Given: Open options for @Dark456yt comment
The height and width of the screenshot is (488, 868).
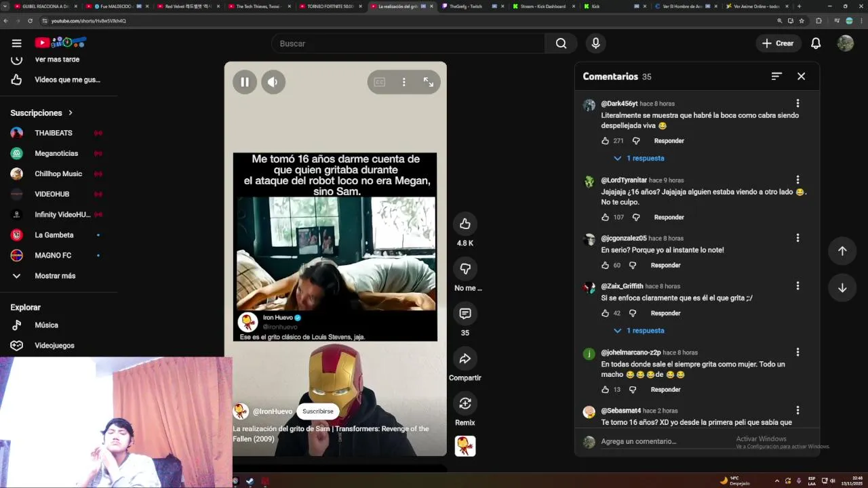Looking at the screenshot, I should (797, 103).
